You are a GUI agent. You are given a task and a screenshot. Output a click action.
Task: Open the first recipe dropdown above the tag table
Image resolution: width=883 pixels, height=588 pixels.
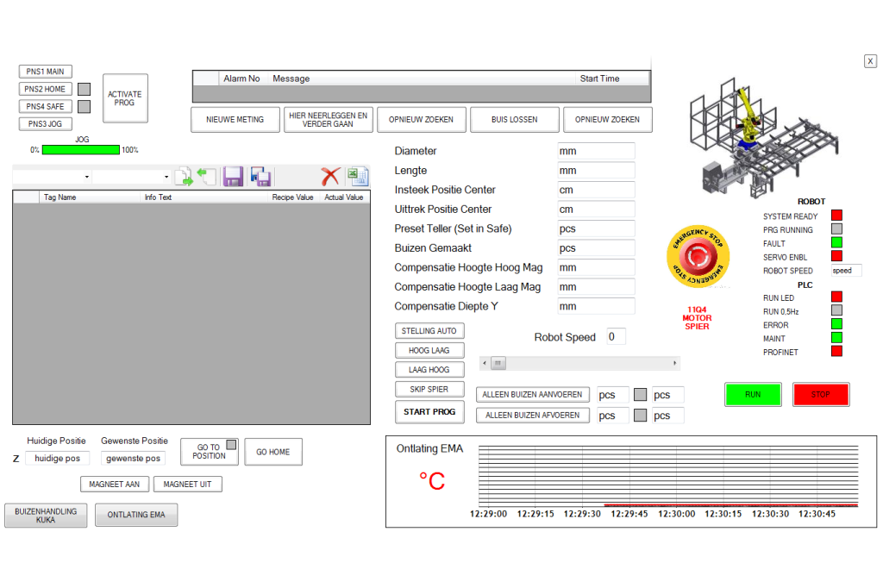click(x=52, y=177)
